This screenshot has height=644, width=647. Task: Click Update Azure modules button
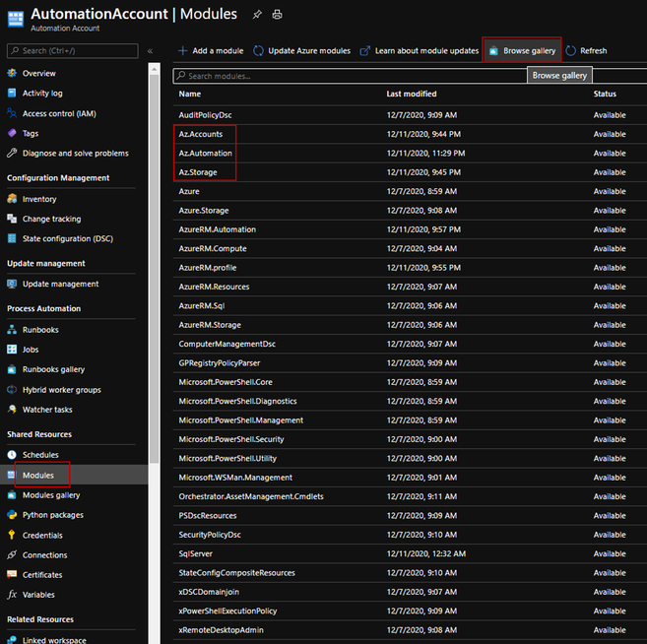301,51
